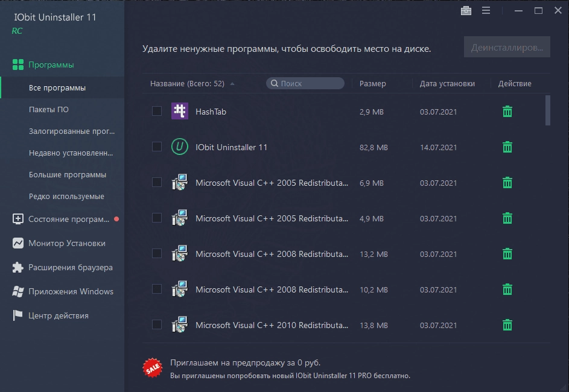Click the Действие column header
Image resolution: width=569 pixels, height=392 pixels.
coord(515,83)
